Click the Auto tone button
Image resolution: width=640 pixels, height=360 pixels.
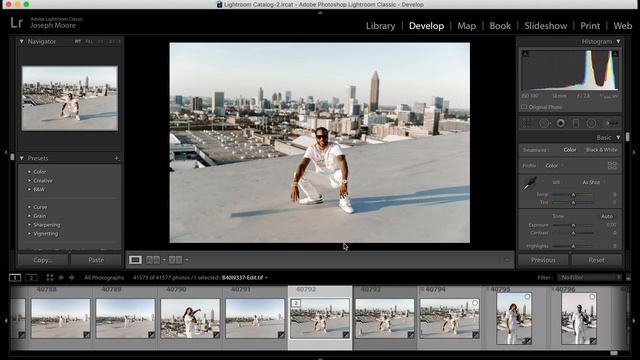(x=607, y=216)
